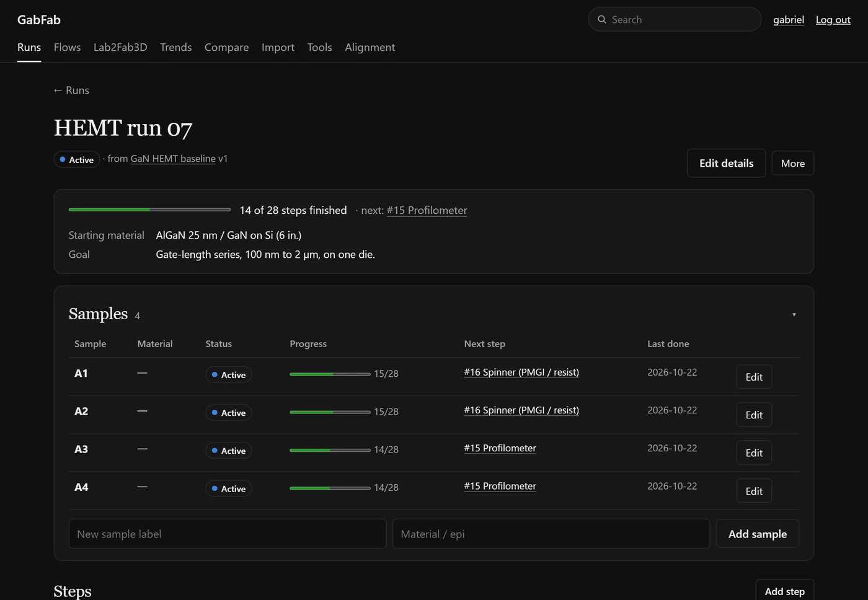Open the gabriel user profile link
The height and width of the screenshot is (600, 868).
coord(789,20)
